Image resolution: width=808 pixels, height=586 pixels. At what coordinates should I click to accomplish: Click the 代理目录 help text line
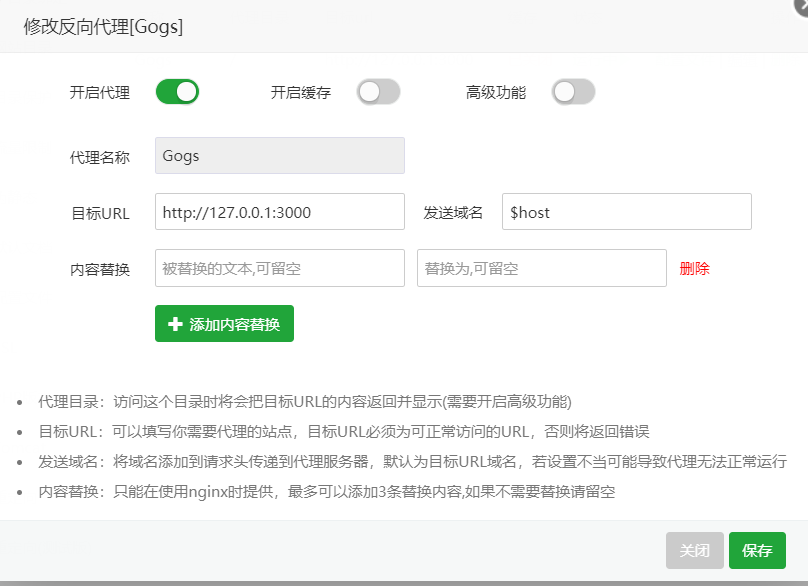pyautogui.click(x=305, y=401)
